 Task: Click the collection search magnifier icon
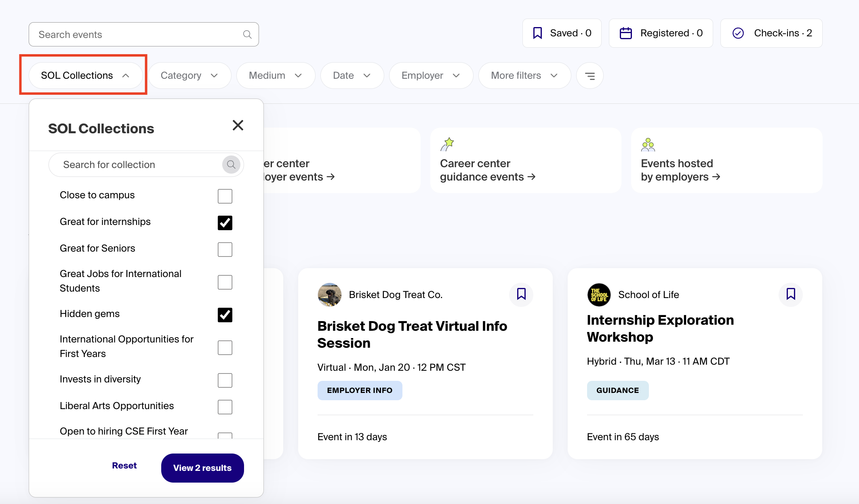coord(231,164)
